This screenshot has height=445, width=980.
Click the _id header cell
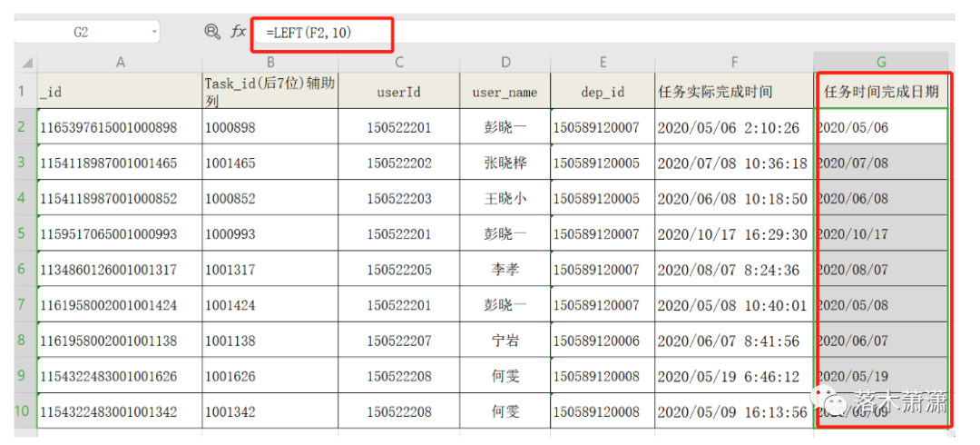coord(120,92)
